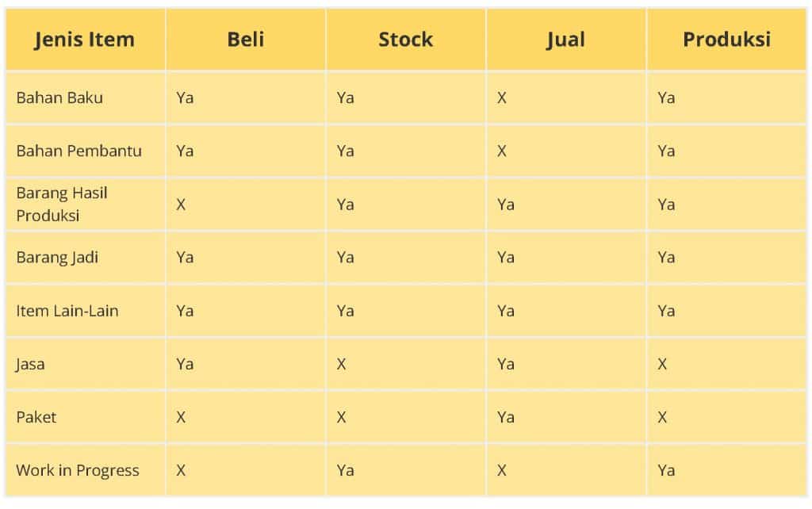Click the Jenis Item column header
Image resolution: width=812 pixels, height=509 pixels.
[85, 40]
